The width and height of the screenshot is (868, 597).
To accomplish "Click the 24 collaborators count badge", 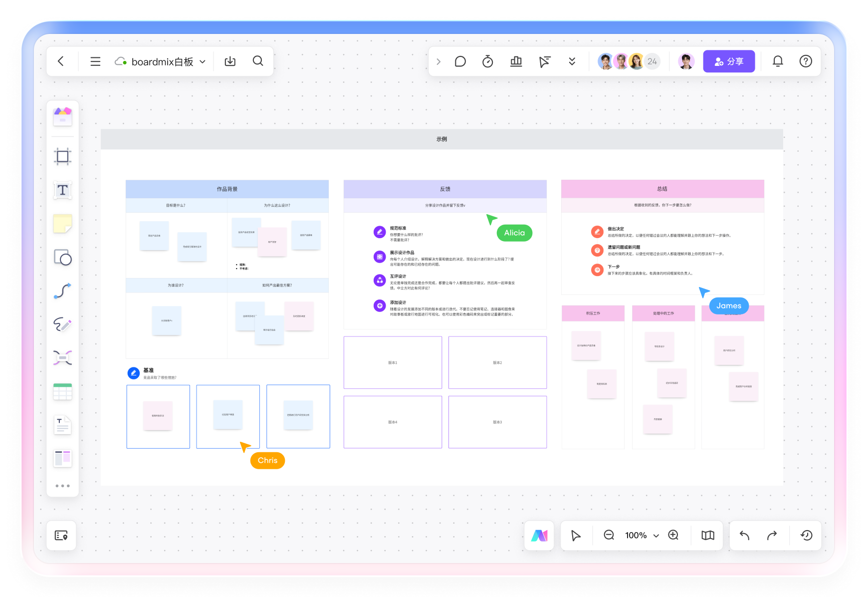I will [x=652, y=61].
